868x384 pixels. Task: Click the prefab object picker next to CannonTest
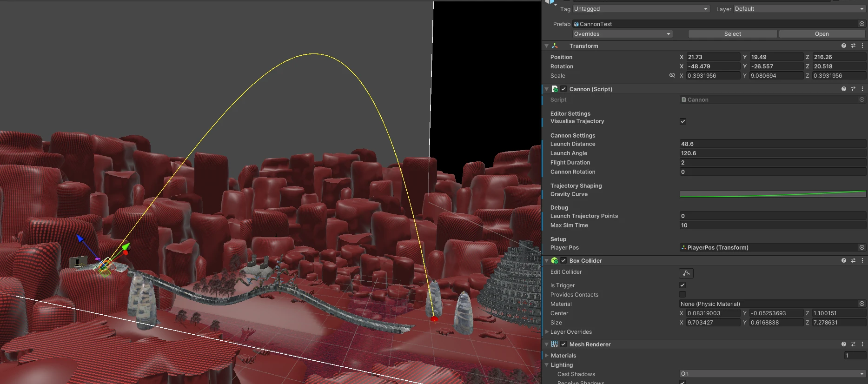pos(862,24)
